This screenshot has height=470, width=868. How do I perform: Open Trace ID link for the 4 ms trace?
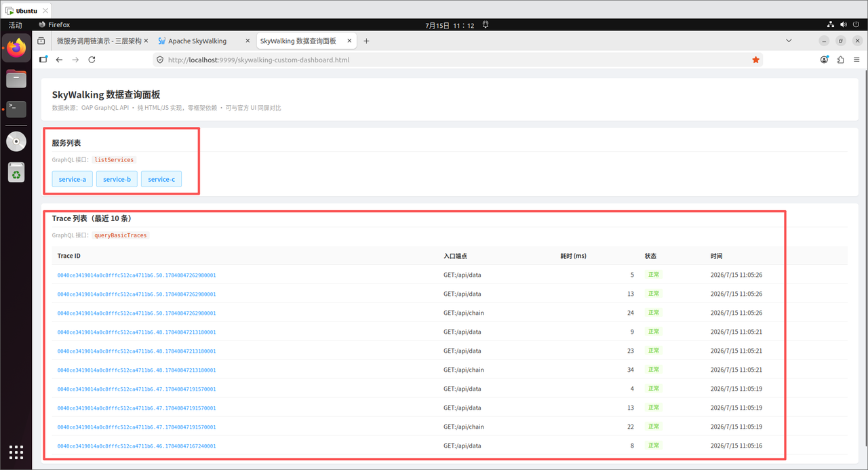[136, 389]
